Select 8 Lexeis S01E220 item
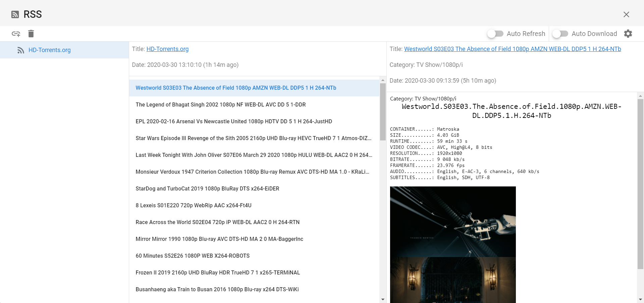The height and width of the screenshot is (303, 644). click(254, 206)
